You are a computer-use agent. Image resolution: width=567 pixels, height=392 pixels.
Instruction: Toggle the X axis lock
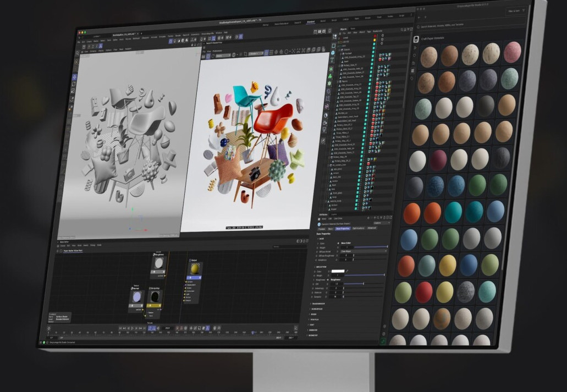(x=89, y=46)
